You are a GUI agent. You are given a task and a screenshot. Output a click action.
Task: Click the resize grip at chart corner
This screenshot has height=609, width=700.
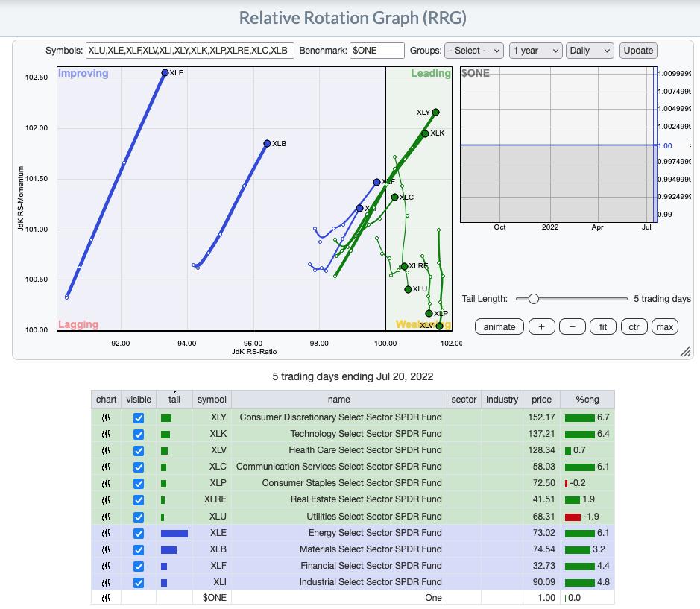click(685, 351)
